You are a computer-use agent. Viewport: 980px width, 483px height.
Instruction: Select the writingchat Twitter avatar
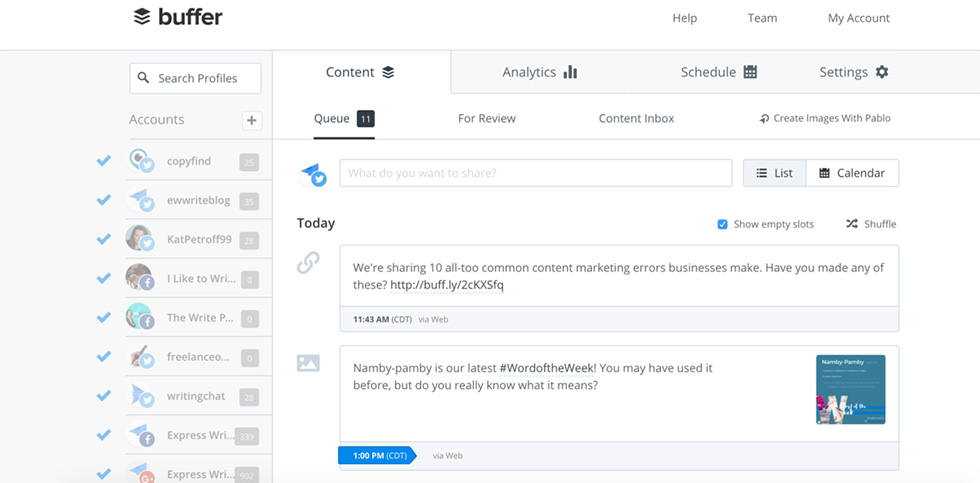(x=141, y=396)
